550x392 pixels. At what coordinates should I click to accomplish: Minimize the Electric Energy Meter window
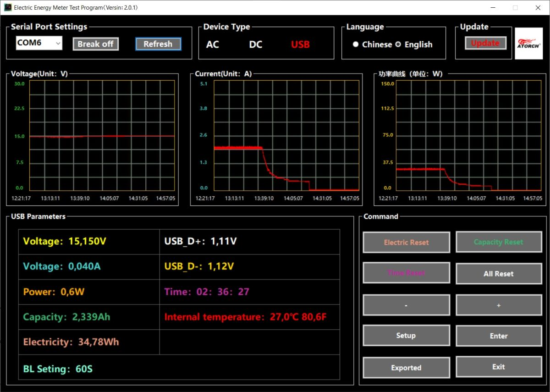coord(494,7)
